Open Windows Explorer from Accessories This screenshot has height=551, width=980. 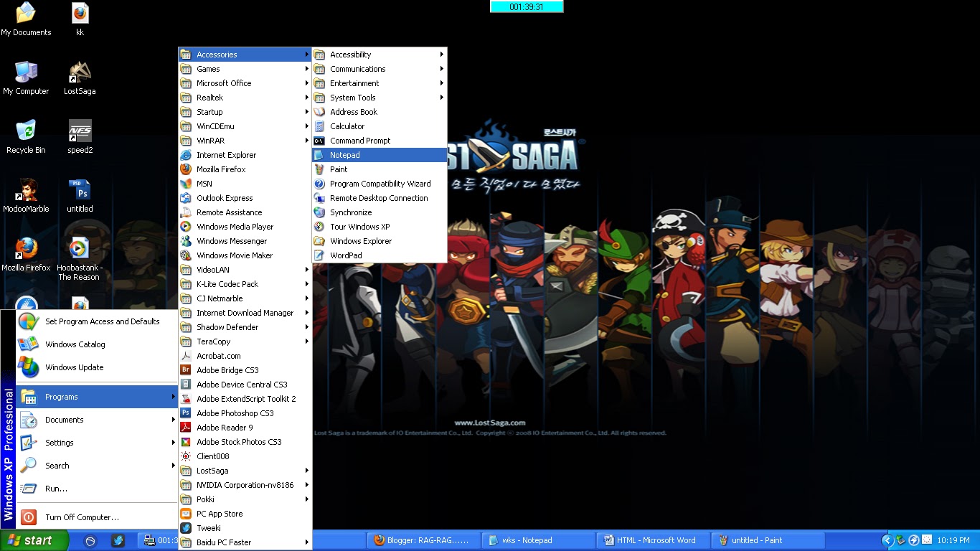pos(380,241)
